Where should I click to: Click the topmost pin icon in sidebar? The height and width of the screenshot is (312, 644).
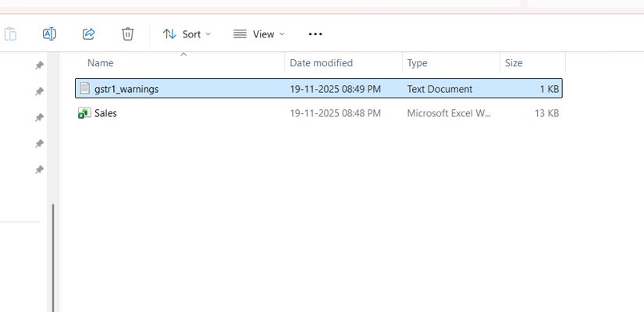[x=39, y=66]
